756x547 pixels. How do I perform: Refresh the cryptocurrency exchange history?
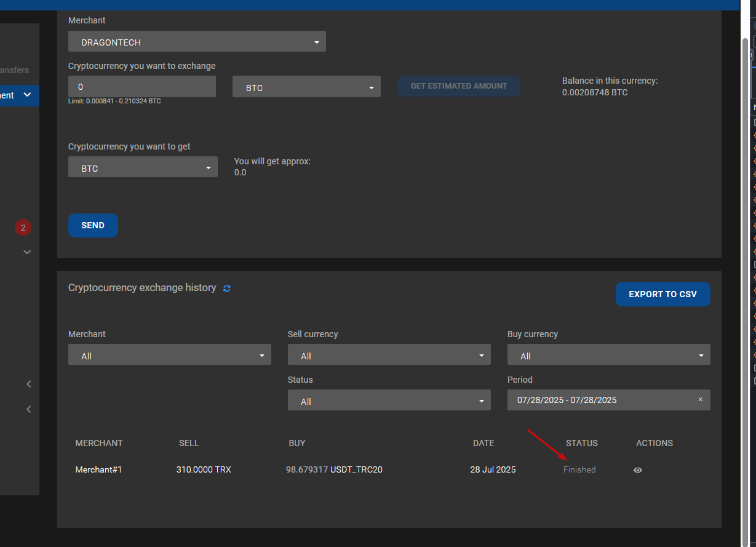click(227, 288)
